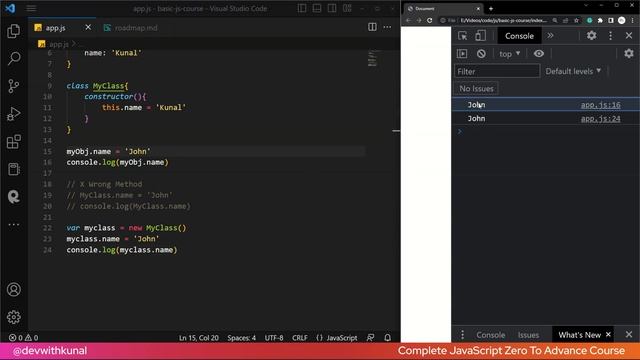Viewport: 640px width, 360px height.
Task: Open the Explorer view in VS Code
Action: (13, 31)
